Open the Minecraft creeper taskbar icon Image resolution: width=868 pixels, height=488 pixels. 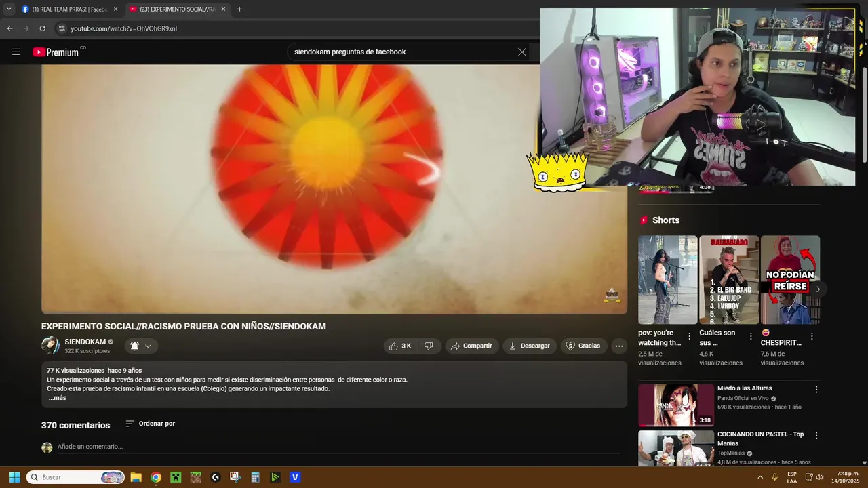coord(176,477)
